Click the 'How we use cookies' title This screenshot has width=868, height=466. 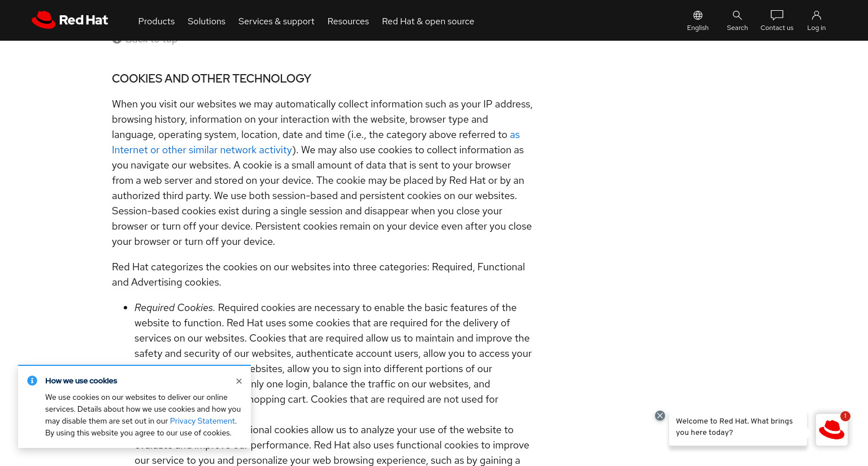point(81,381)
